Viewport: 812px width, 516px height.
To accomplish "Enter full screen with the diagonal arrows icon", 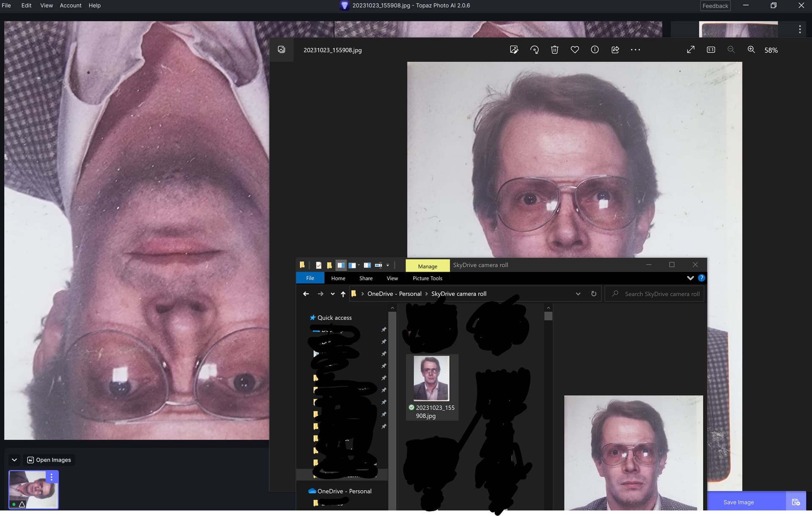I will tap(691, 50).
